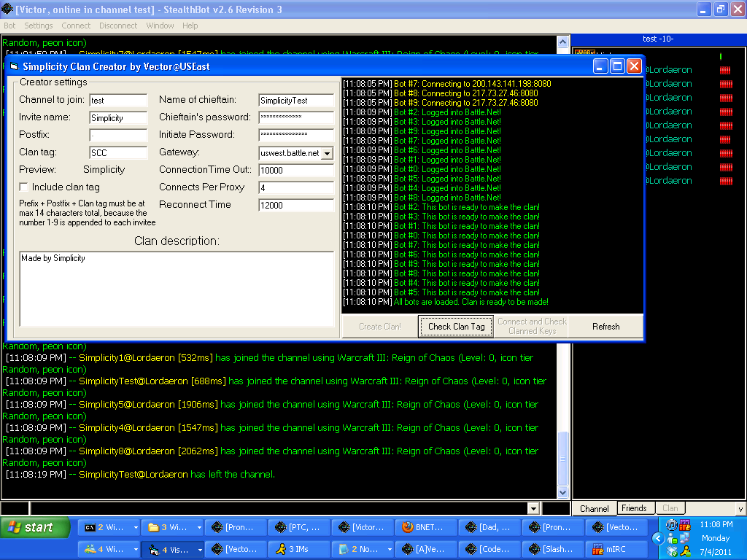Open the Settings menu
Screen dimensions: 747x560
(38, 26)
